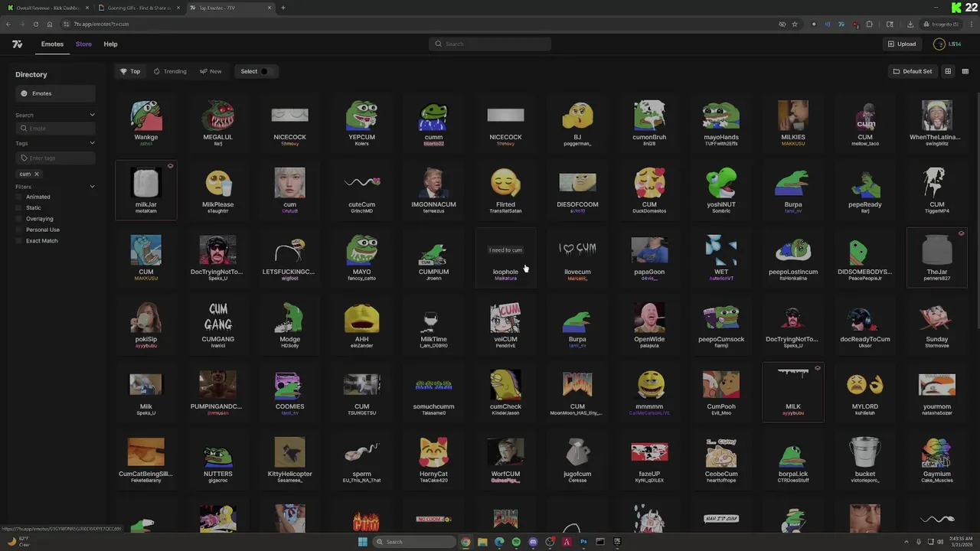Viewport: 980px width, 551px height.
Task: Switch to large grid view icon
Action: [x=948, y=71]
